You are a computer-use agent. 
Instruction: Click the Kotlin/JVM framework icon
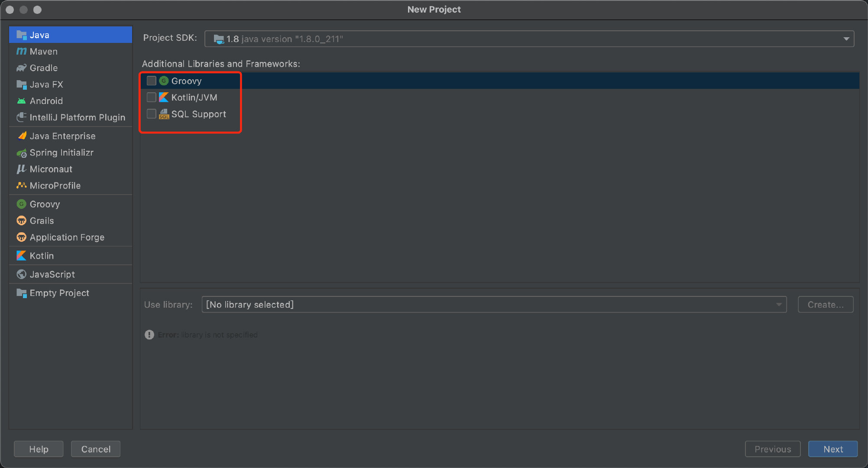(164, 97)
